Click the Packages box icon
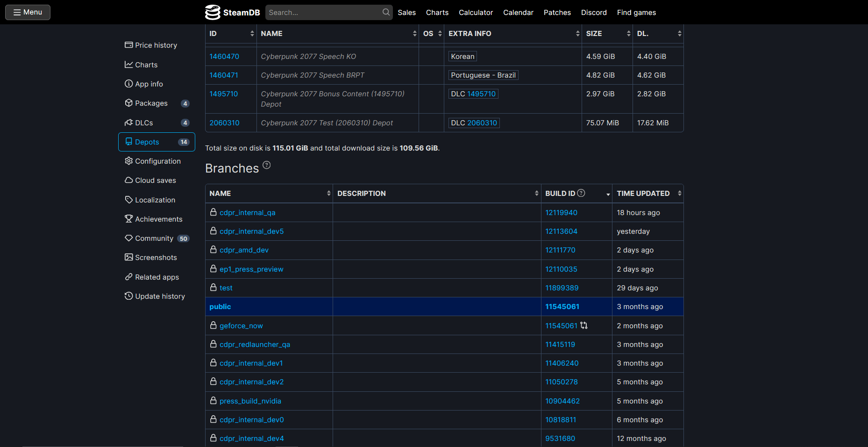The width and height of the screenshot is (868, 447). (128, 103)
